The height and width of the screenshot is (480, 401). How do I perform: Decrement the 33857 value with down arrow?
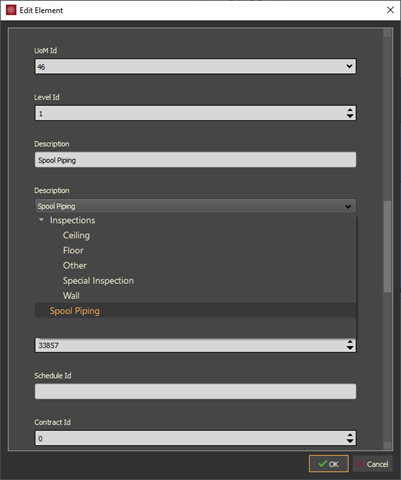pos(350,348)
